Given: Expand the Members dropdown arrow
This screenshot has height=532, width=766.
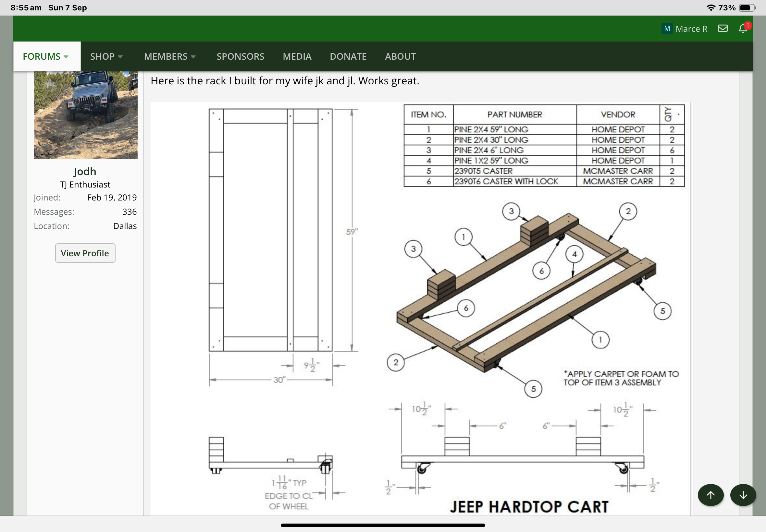Looking at the screenshot, I should [x=193, y=57].
